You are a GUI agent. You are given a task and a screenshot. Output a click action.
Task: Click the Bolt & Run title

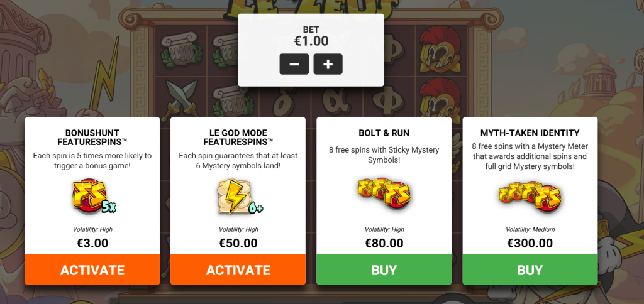point(384,133)
